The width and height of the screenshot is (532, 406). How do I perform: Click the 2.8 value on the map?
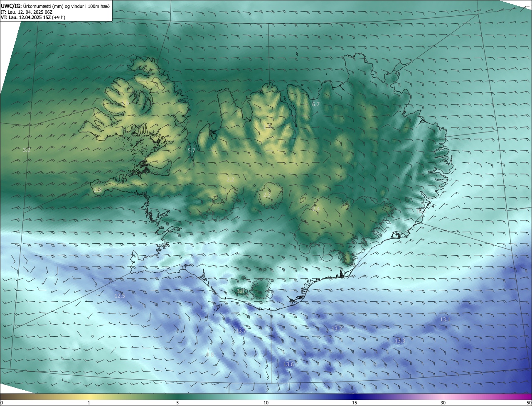(x=97, y=190)
